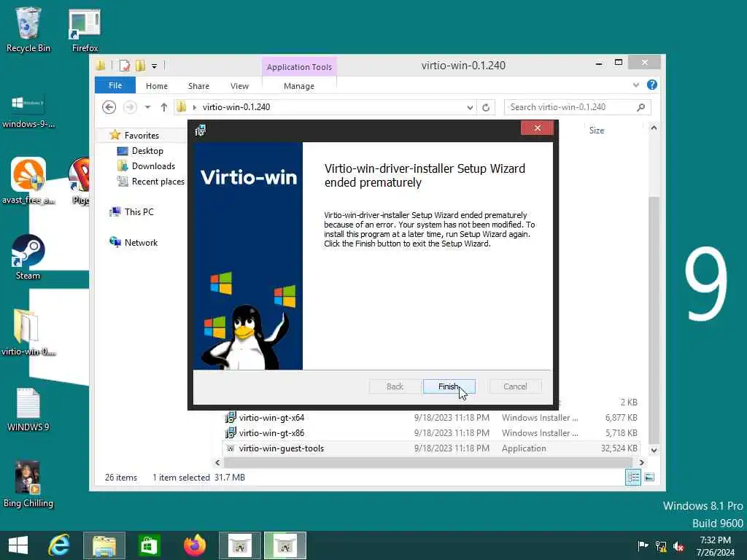Open the windows-9 desktop file

28,111
